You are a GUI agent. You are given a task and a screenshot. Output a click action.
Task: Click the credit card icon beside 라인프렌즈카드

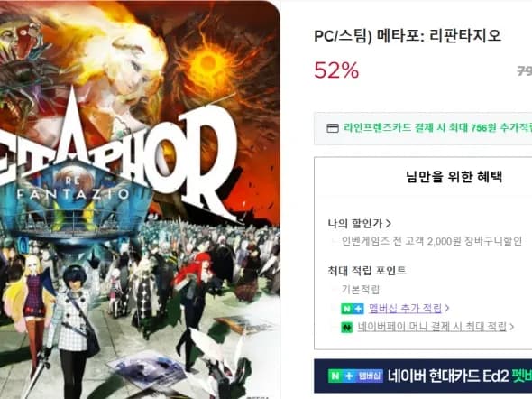(333, 128)
